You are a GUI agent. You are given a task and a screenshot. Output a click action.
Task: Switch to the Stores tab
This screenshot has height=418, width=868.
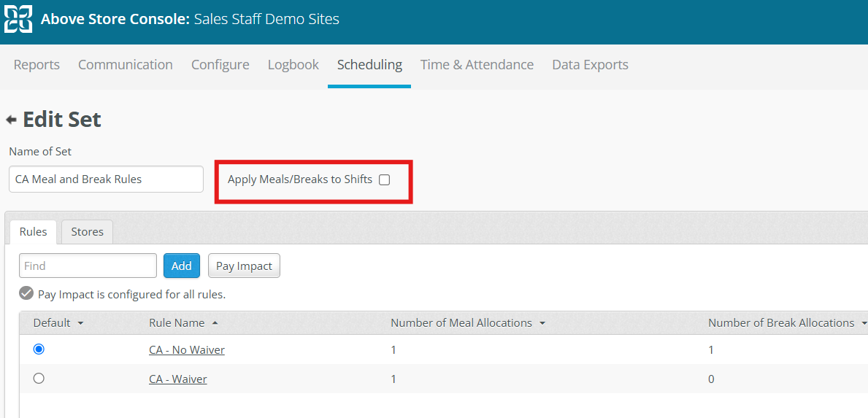pyautogui.click(x=87, y=232)
